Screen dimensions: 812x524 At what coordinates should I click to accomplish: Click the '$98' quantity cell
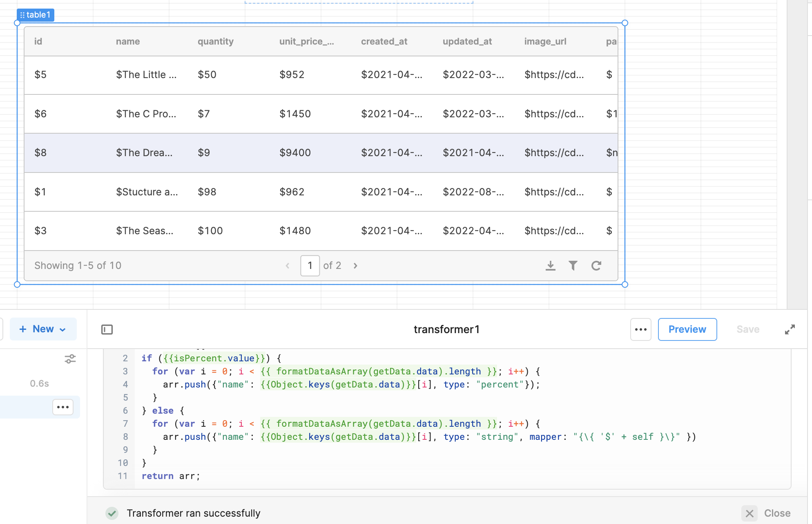click(x=207, y=192)
